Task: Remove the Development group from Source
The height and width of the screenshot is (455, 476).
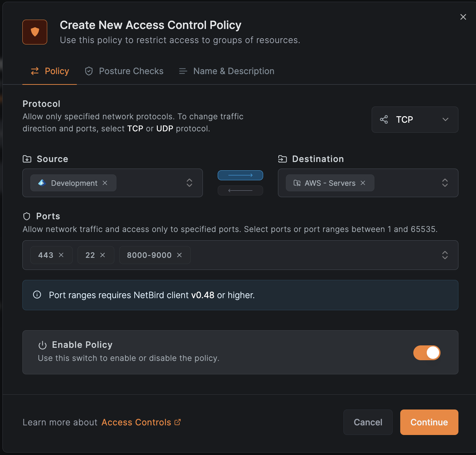Action: point(105,183)
